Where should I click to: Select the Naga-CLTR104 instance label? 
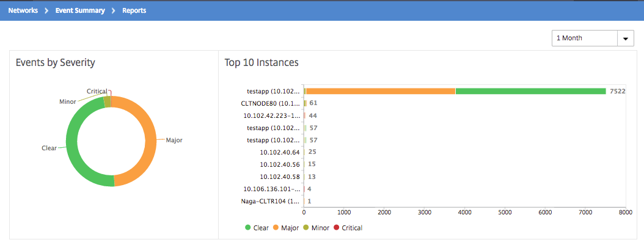(x=270, y=201)
